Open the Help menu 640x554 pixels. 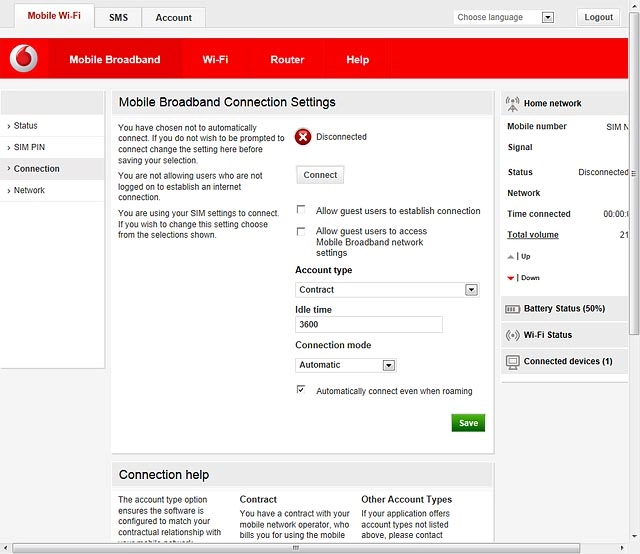click(x=358, y=60)
